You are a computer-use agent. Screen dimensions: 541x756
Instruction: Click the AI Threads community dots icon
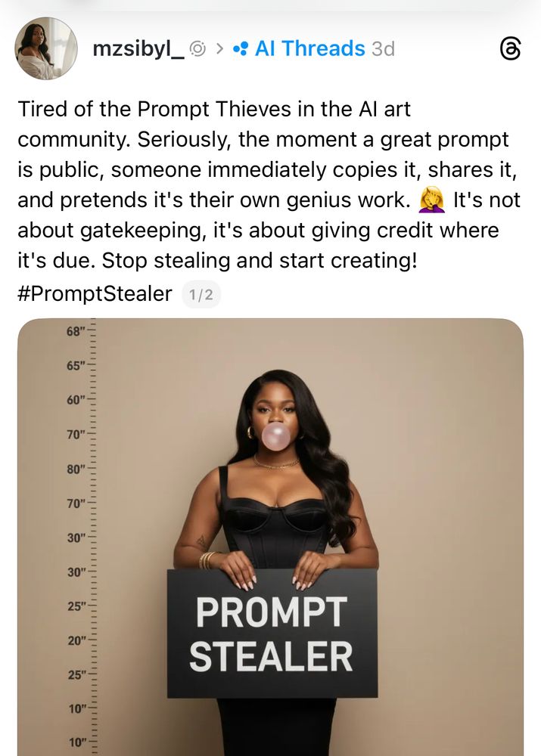(241, 48)
